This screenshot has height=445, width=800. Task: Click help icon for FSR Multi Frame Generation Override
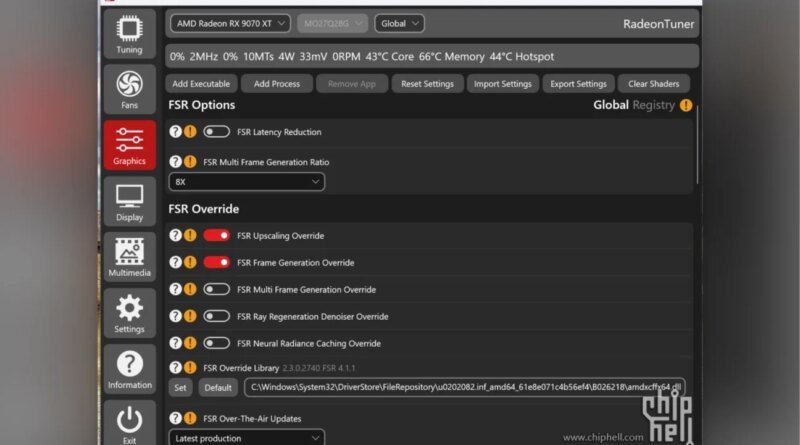coord(176,289)
